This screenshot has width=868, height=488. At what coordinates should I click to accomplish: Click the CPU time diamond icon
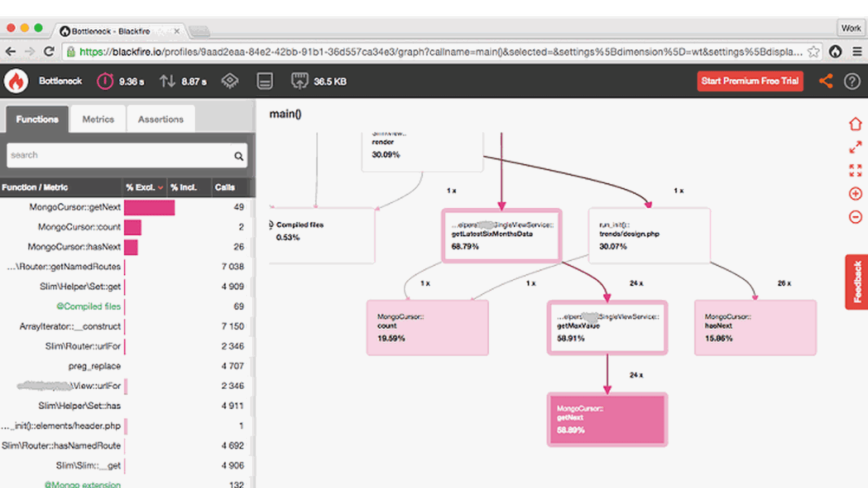[230, 81]
